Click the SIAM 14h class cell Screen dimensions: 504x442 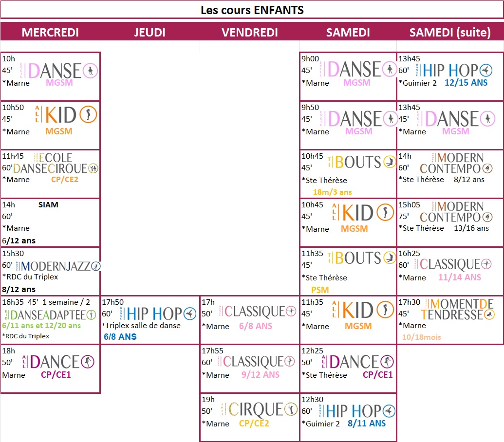pos(50,222)
